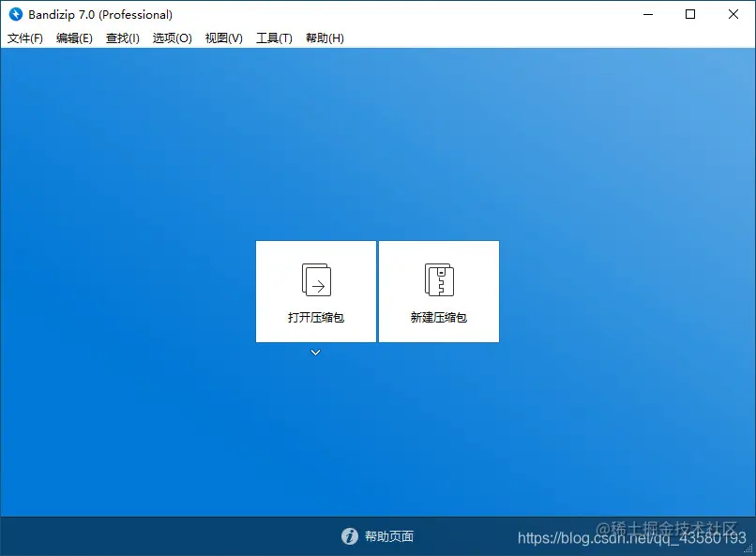Click the info icon beside 帮助页面
Screen dimensions: 756x556
tap(350, 535)
